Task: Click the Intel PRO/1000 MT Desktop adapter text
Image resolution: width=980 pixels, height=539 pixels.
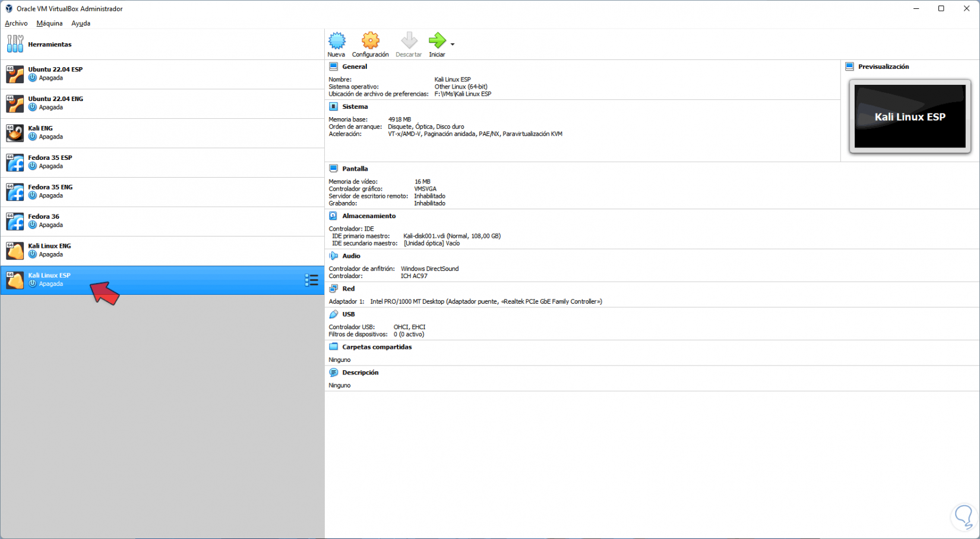Action: click(486, 302)
